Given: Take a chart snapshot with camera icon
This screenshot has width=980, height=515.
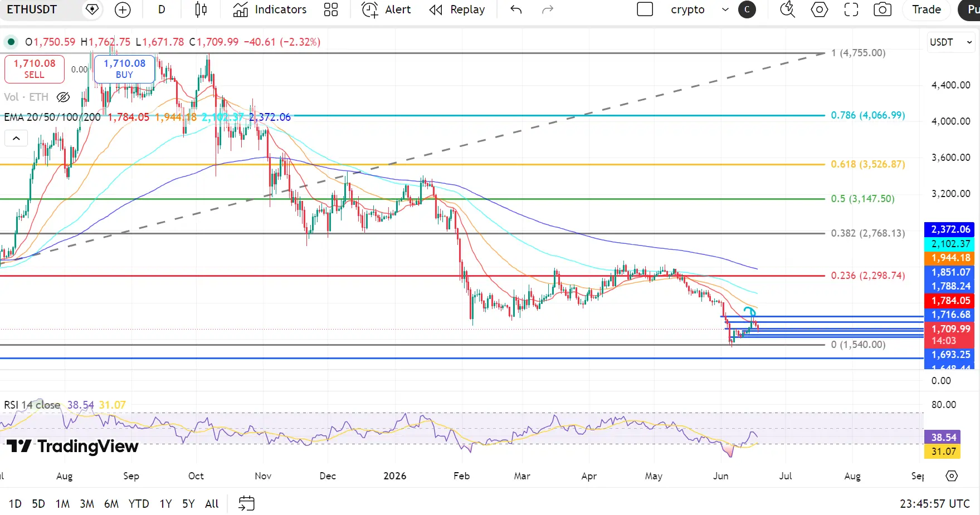Looking at the screenshot, I should click(x=883, y=9).
